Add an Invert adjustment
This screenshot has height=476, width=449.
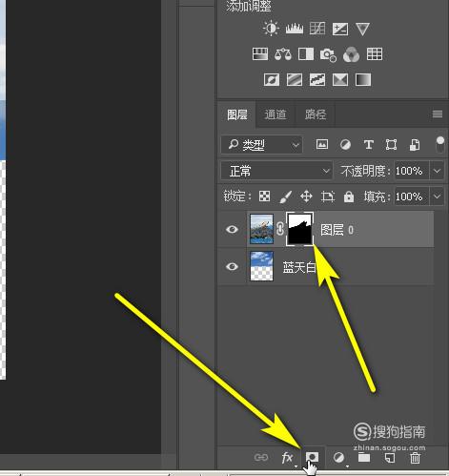point(272,79)
